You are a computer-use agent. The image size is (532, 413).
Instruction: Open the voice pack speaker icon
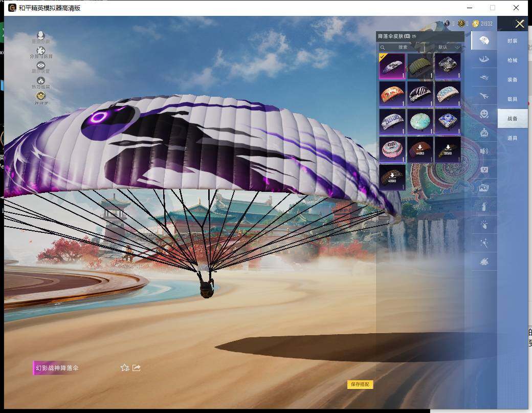[x=483, y=151]
